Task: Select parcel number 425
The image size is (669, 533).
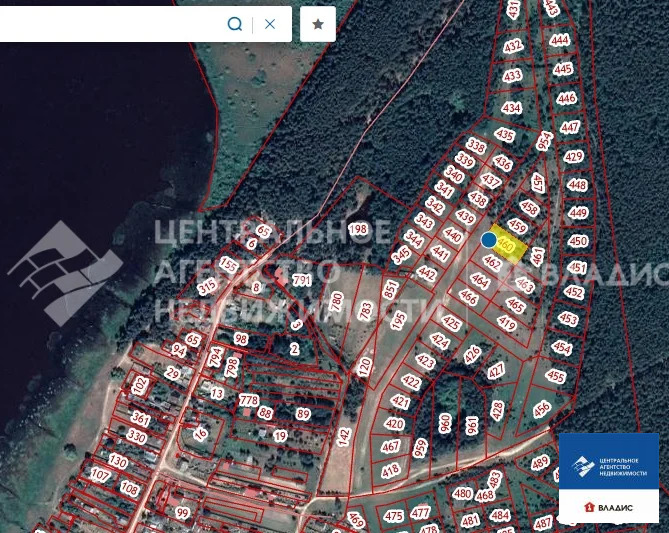Action: [x=451, y=322]
